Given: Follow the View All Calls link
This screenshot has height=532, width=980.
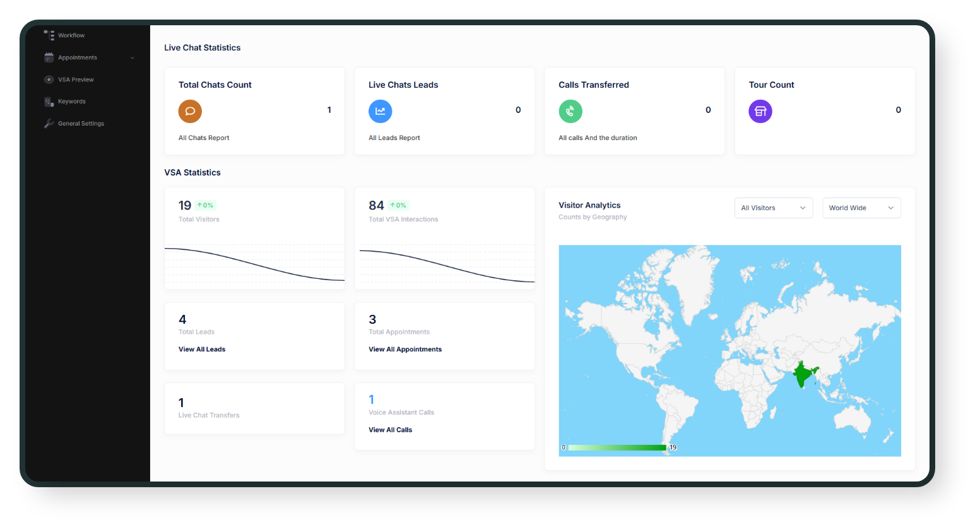Looking at the screenshot, I should click(x=390, y=430).
